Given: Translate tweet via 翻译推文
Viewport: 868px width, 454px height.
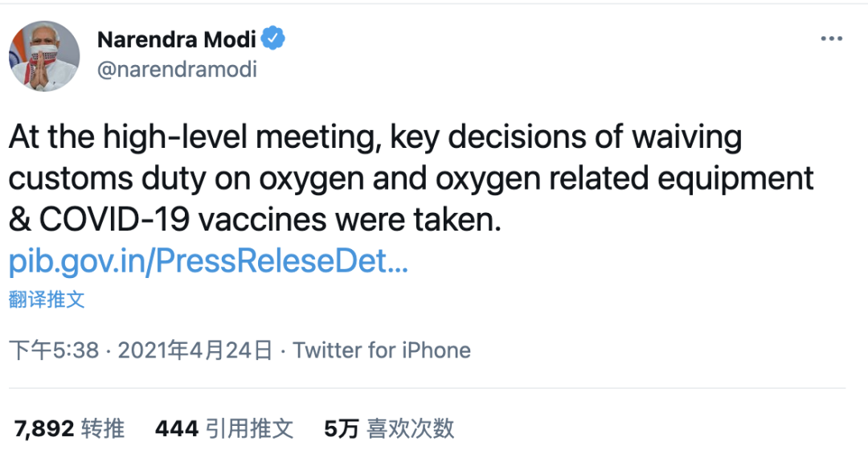Looking at the screenshot, I should click(x=47, y=300).
